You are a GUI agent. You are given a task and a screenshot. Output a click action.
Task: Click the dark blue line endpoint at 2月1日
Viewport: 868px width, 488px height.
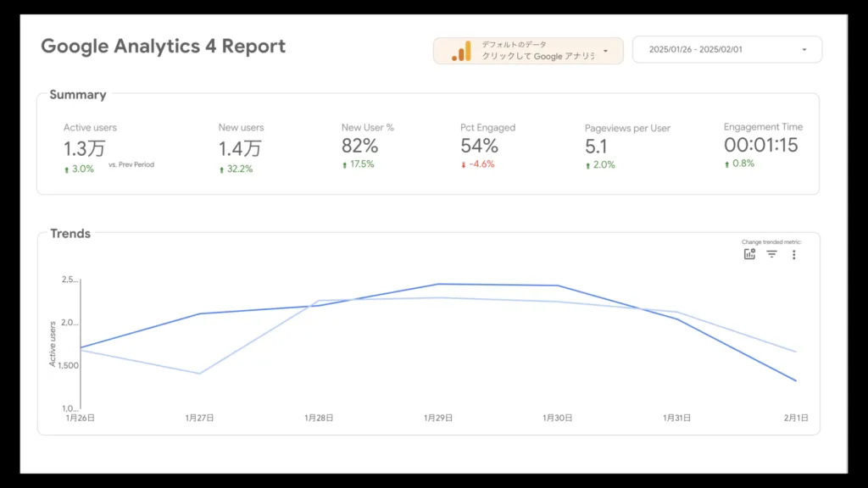point(796,380)
